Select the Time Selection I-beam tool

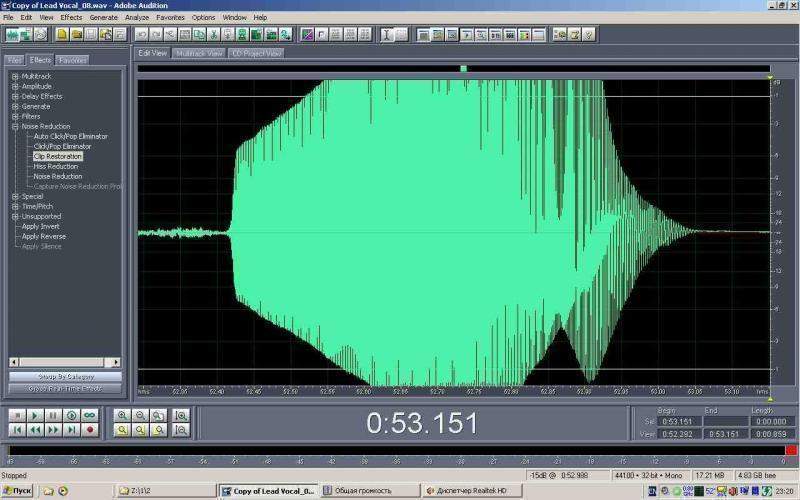coord(387,34)
